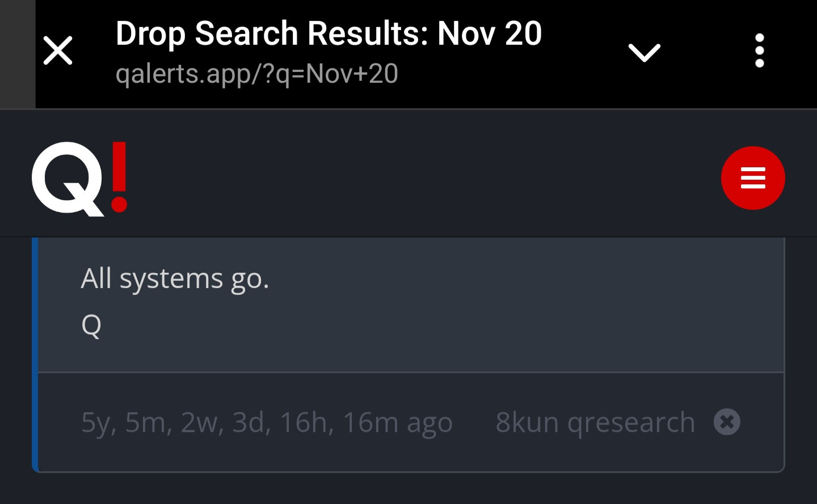The image size is (817, 504).
Task: Open the 8kun qresearch source link
Action: [595, 422]
